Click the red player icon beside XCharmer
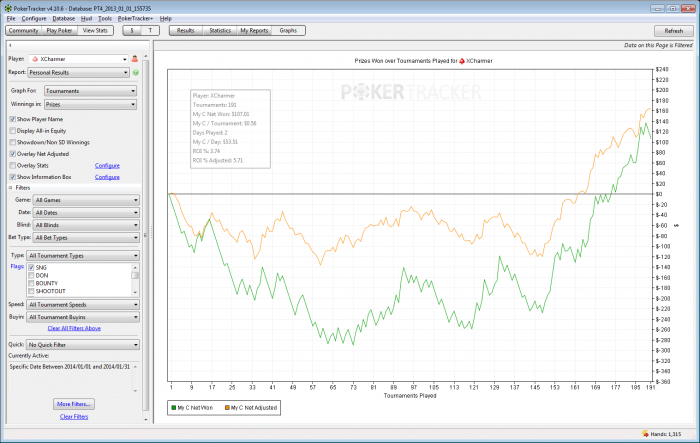700x443 pixels. pyautogui.click(x=135, y=59)
